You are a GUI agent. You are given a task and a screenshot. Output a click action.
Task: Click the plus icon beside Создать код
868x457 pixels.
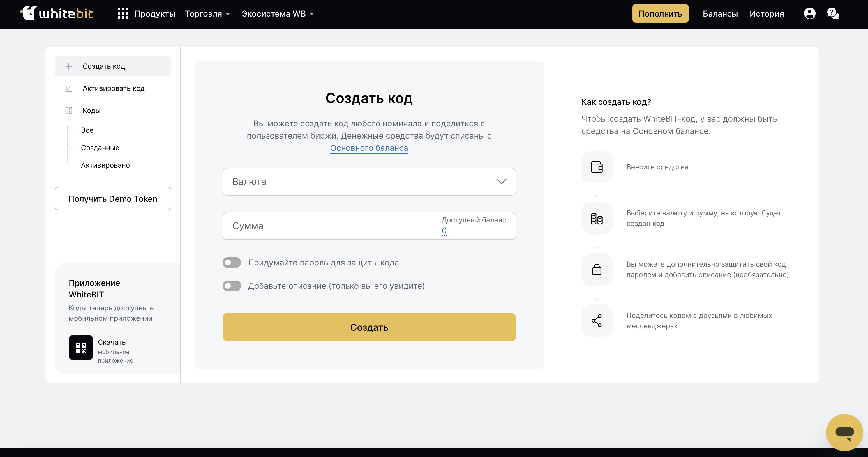(69, 66)
